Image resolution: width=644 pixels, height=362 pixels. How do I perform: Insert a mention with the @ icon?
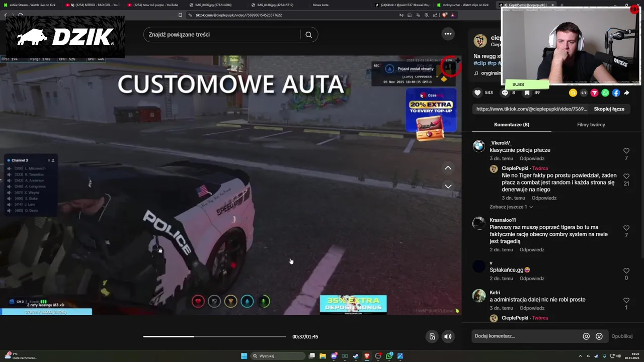pyautogui.click(x=586, y=336)
